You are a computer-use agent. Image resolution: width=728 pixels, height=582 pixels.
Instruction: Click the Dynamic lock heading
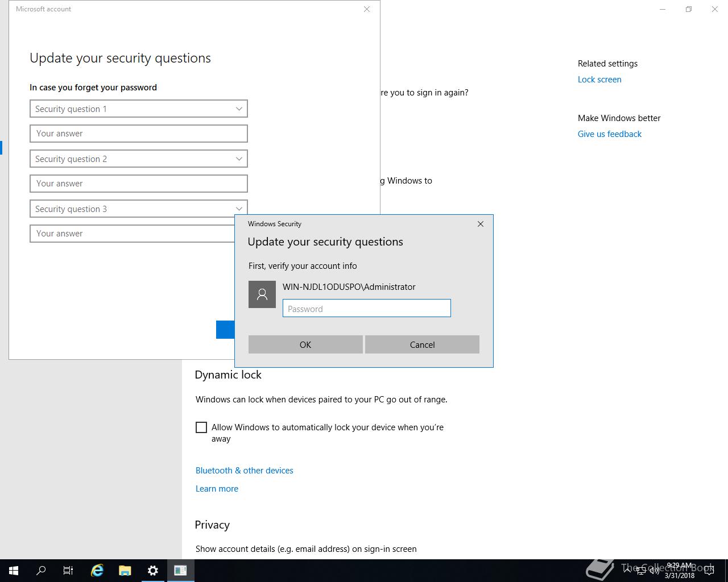pyautogui.click(x=228, y=375)
